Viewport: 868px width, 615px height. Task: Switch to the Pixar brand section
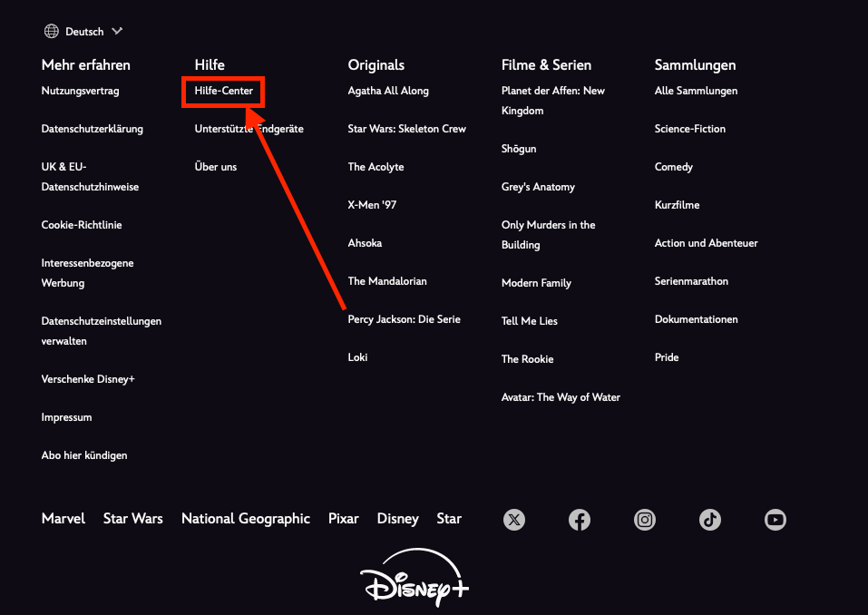343,518
